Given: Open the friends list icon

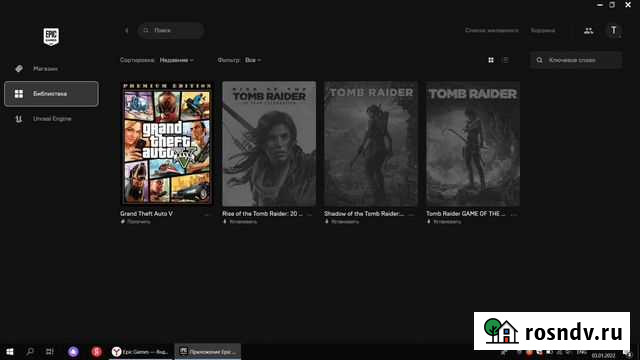Looking at the screenshot, I should (588, 31).
